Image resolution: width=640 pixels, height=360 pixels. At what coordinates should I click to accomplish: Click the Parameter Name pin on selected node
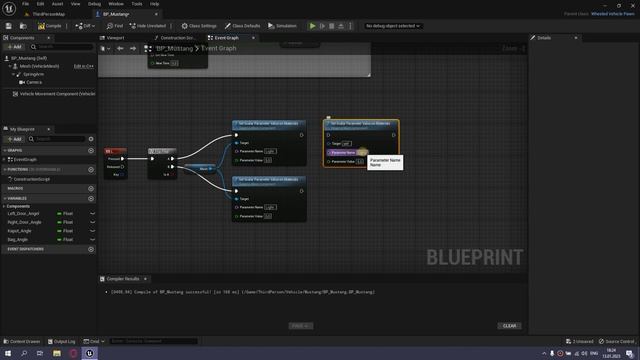pyautogui.click(x=329, y=152)
